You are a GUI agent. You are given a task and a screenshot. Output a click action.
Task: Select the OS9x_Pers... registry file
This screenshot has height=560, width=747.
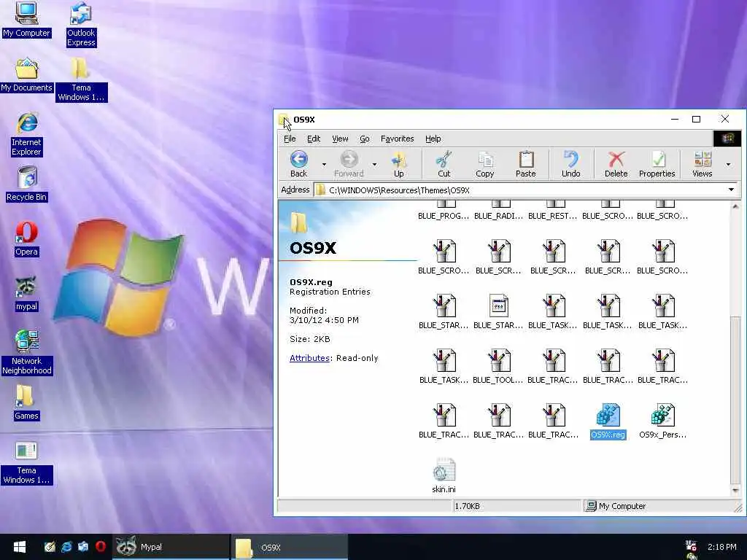coord(662,421)
